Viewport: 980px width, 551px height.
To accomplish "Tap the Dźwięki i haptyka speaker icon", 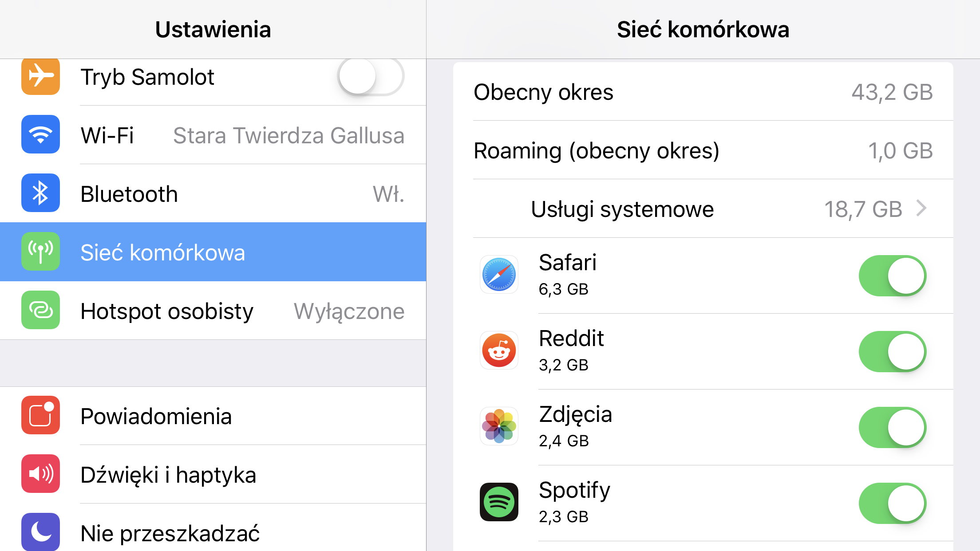I will (40, 474).
